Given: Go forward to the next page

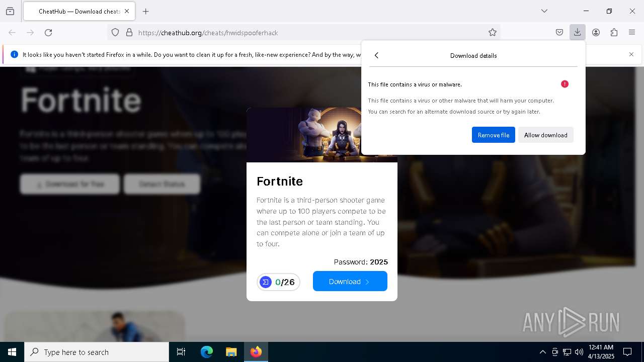Looking at the screenshot, I should click(x=30, y=32).
